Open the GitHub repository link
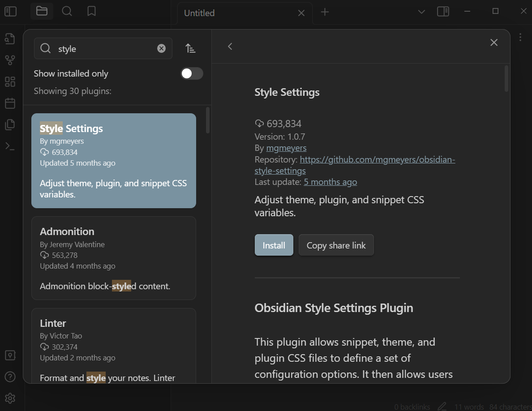The width and height of the screenshot is (532, 411). [x=355, y=165]
